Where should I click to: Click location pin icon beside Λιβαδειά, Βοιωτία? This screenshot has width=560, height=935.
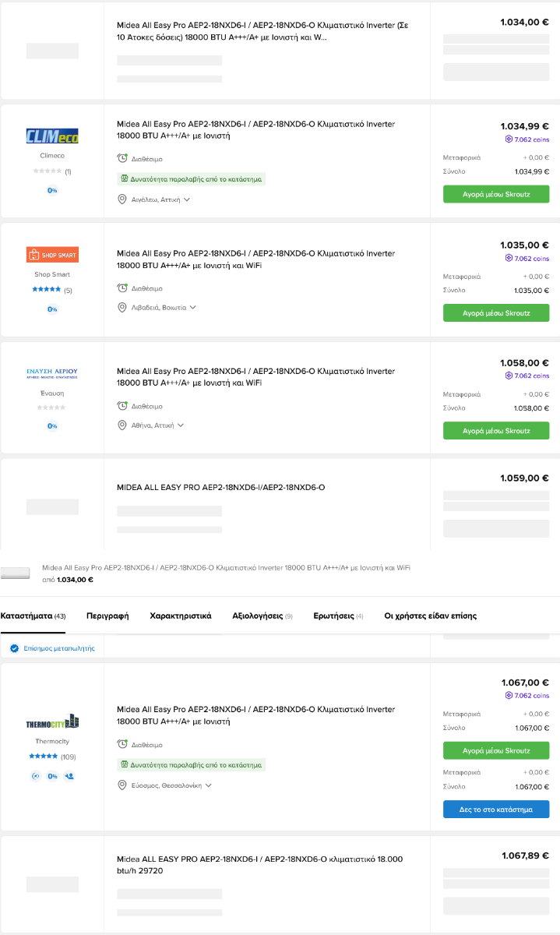coord(122,307)
